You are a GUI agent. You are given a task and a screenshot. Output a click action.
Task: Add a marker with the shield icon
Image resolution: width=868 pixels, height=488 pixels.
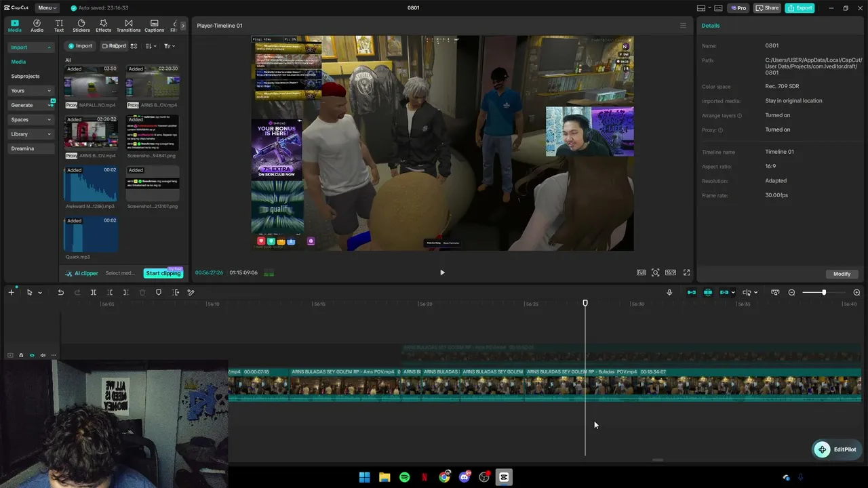(159, 292)
